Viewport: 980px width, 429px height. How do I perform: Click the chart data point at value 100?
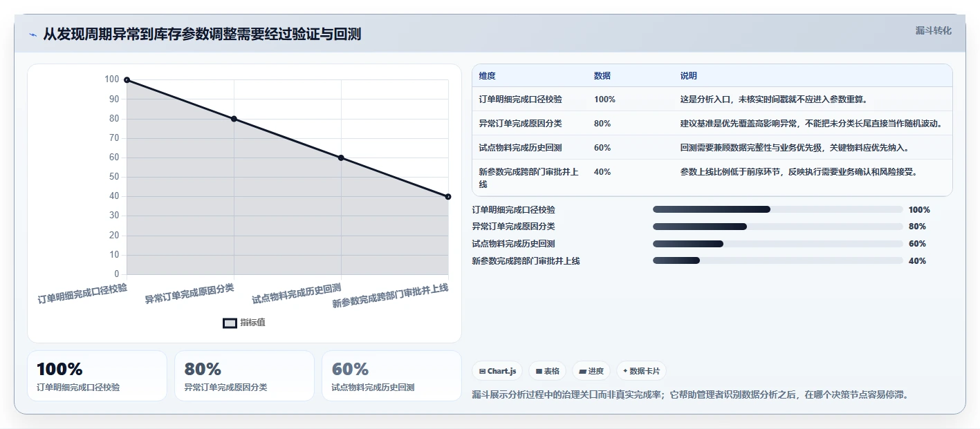click(x=127, y=80)
